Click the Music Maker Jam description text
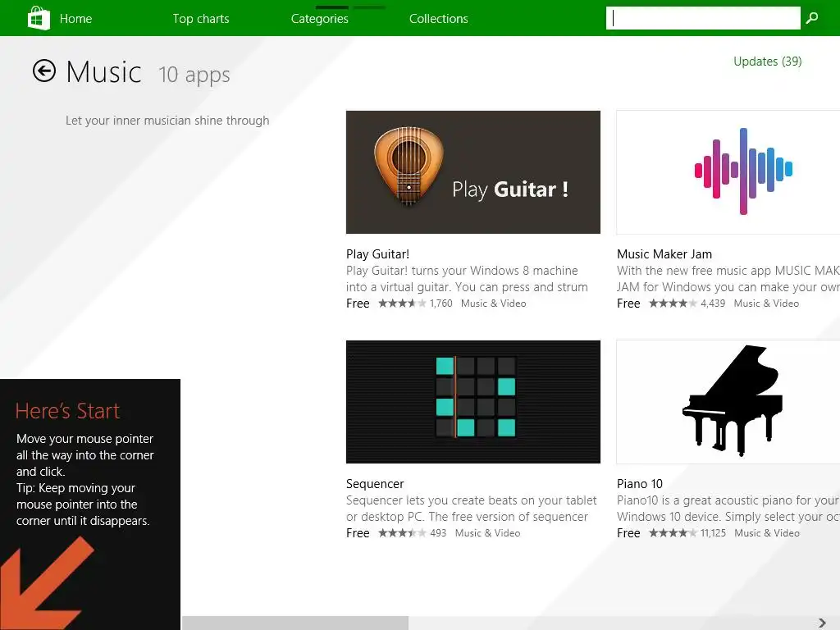Viewport: 840px width, 630px height. pyautogui.click(x=728, y=279)
